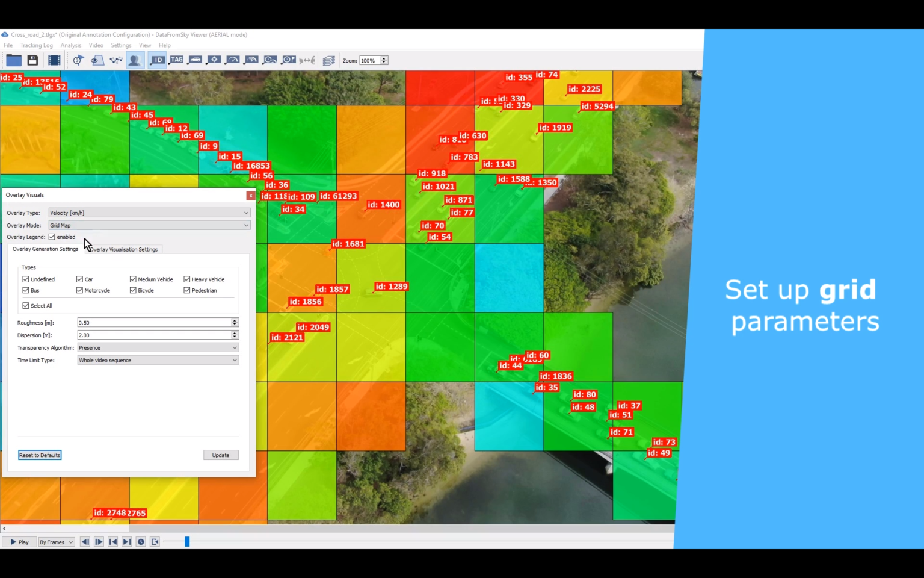The width and height of the screenshot is (924, 578).
Task: Jump to the first frame
Action: click(112, 542)
